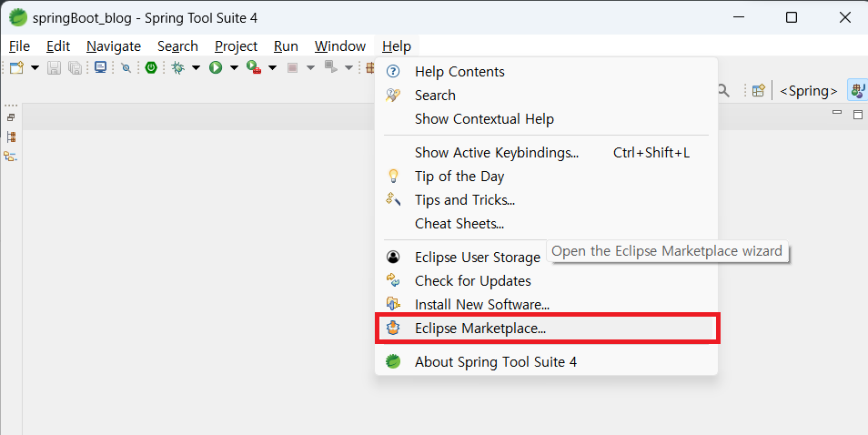Open Tips and Tricks...

tap(547, 200)
